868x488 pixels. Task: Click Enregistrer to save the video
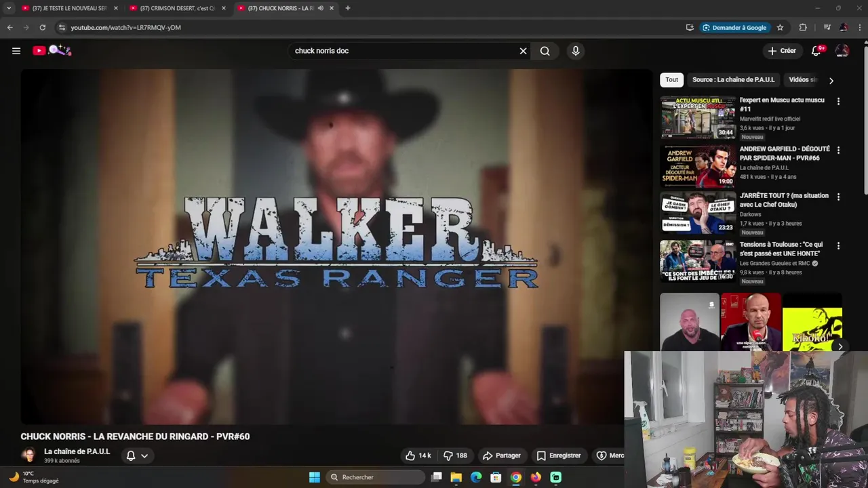tap(559, 455)
